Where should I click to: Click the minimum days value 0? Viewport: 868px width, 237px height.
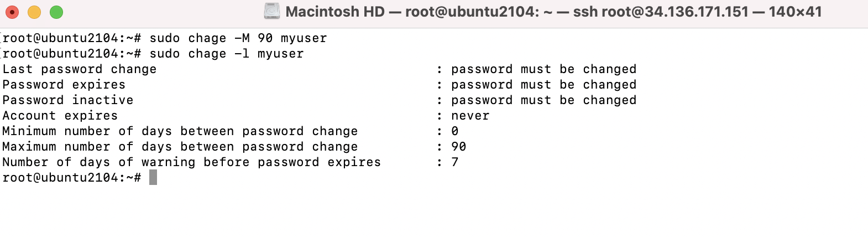click(x=455, y=131)
